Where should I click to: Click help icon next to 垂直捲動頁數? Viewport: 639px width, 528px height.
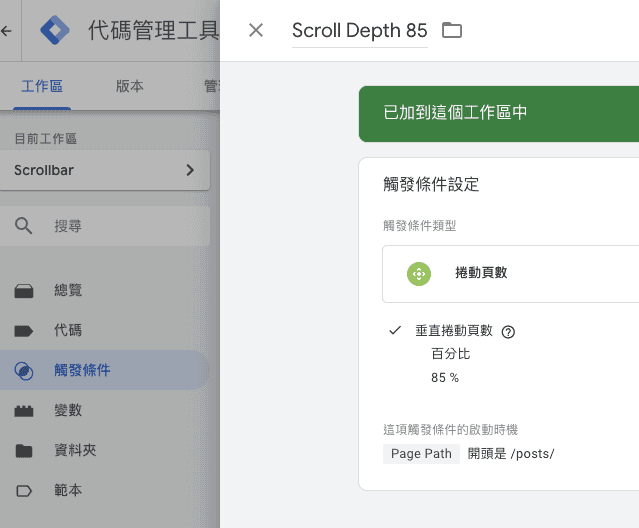point(508,332)
